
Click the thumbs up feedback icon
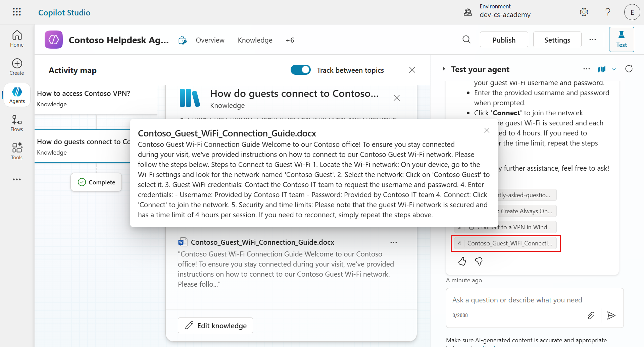462,261
